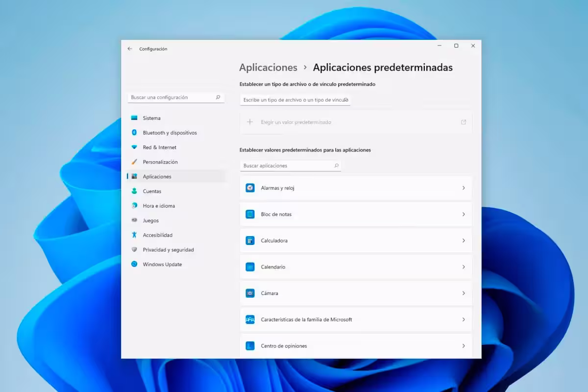This screenshot has height=392, width=588.
Task: Open the Bloc de notas defaults entry
Action: point(356,215)
